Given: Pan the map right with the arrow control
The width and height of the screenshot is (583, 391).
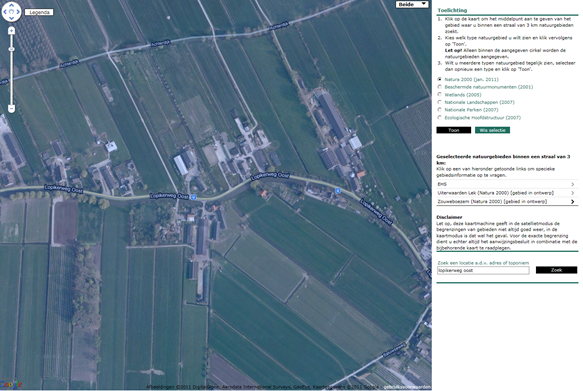Looking at the screenshot, I should tap(18, 12).
